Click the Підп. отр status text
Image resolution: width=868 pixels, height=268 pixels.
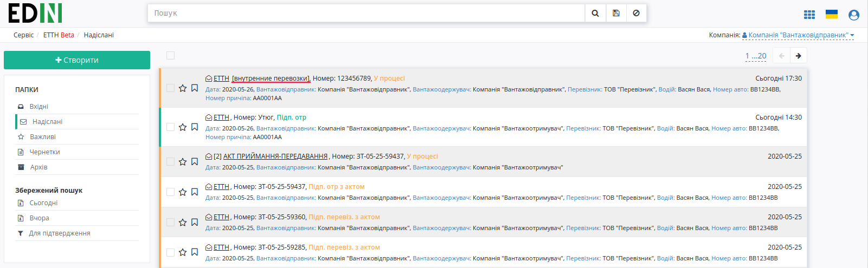click(x=292, y=117)
